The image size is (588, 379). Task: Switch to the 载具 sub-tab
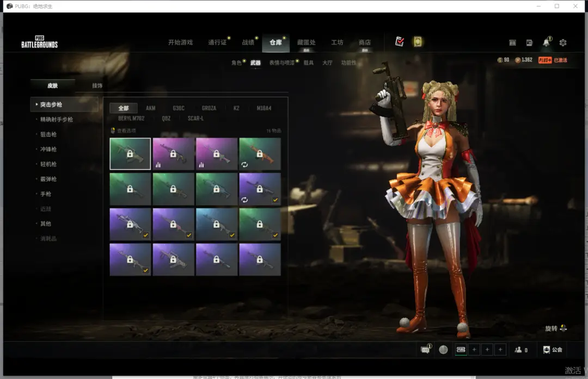[x=308, y=63]
